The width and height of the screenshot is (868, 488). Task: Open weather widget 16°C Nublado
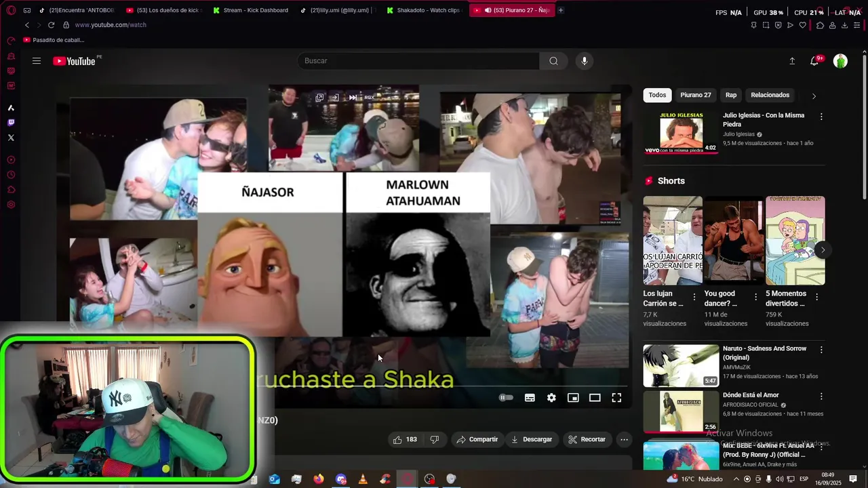tap(695, 479)
